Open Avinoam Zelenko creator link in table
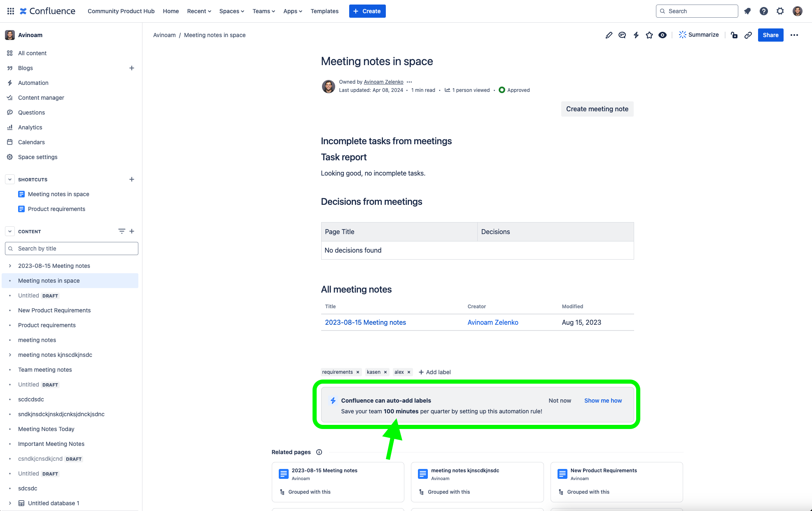The image size is (812, 511). coord(493,322)
